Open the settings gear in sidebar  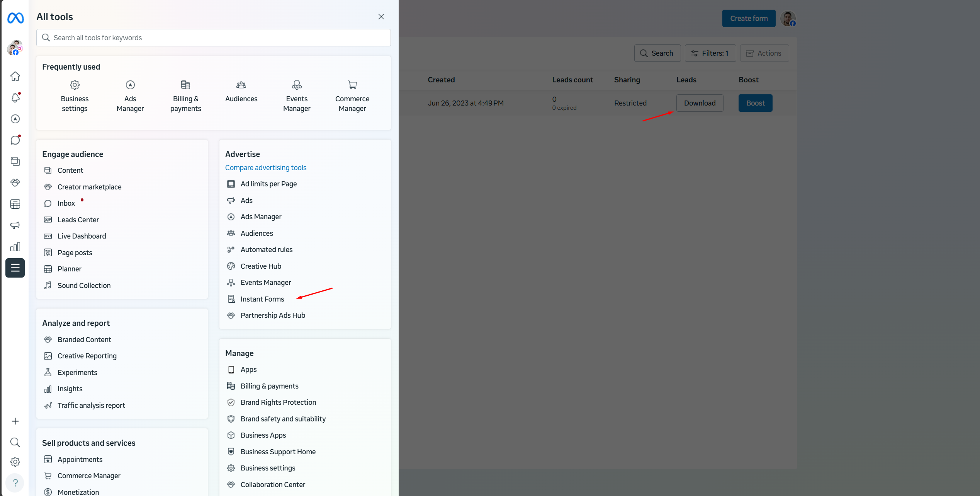click(15, 462)
